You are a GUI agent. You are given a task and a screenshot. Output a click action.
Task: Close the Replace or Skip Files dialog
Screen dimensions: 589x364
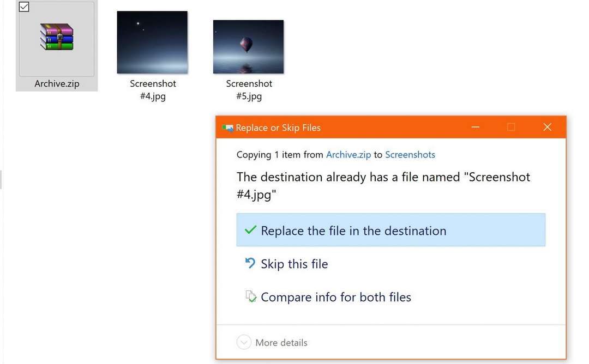coord(548,127)
